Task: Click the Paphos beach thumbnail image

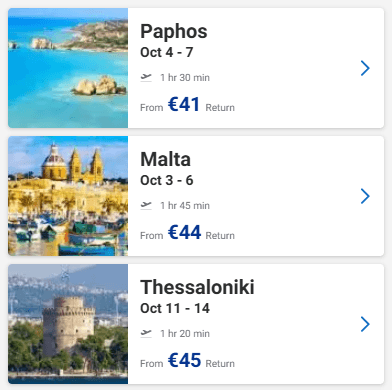Action: [x=68, y=68]
